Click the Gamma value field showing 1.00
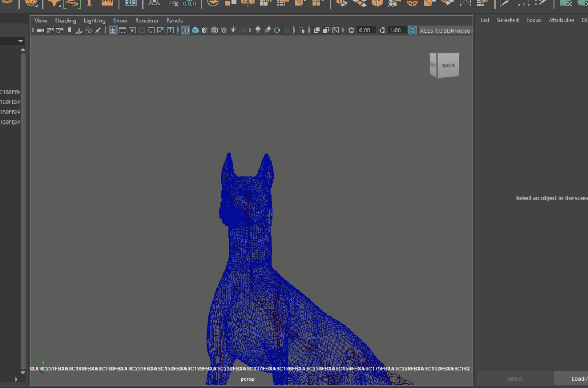 click(396, 30)
